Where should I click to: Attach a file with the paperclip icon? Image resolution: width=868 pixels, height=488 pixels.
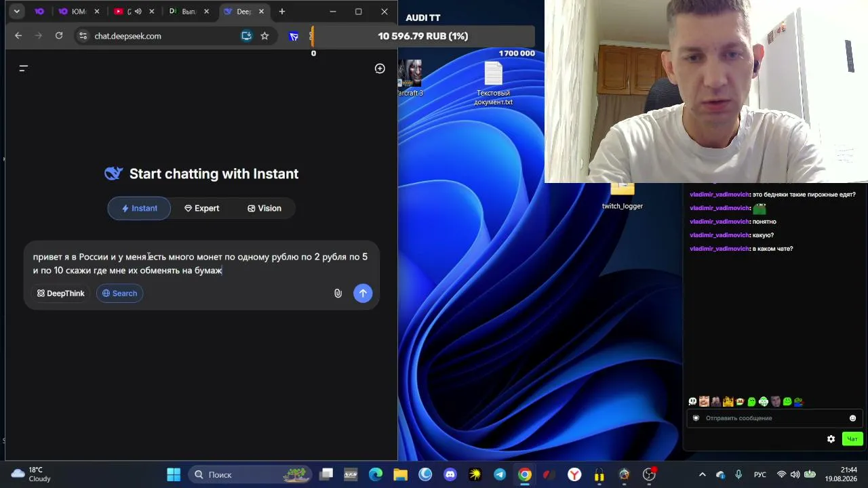click(338, 293)
